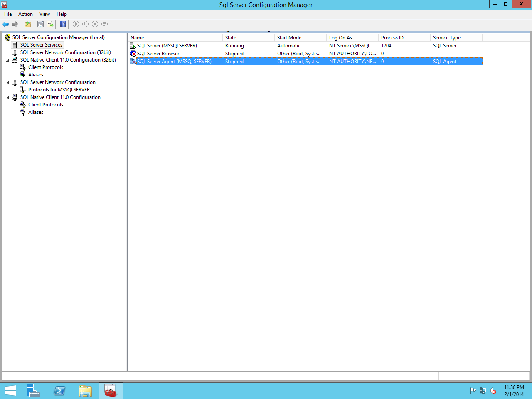Open Server Manager from the taskbar
532x399 pixels.
[x=34, y=391]
